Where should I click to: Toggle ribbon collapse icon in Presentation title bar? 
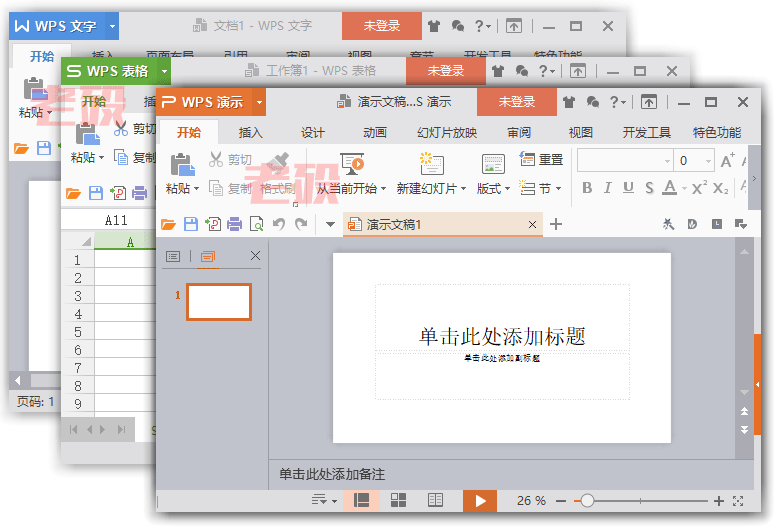(x=649, y=102)
